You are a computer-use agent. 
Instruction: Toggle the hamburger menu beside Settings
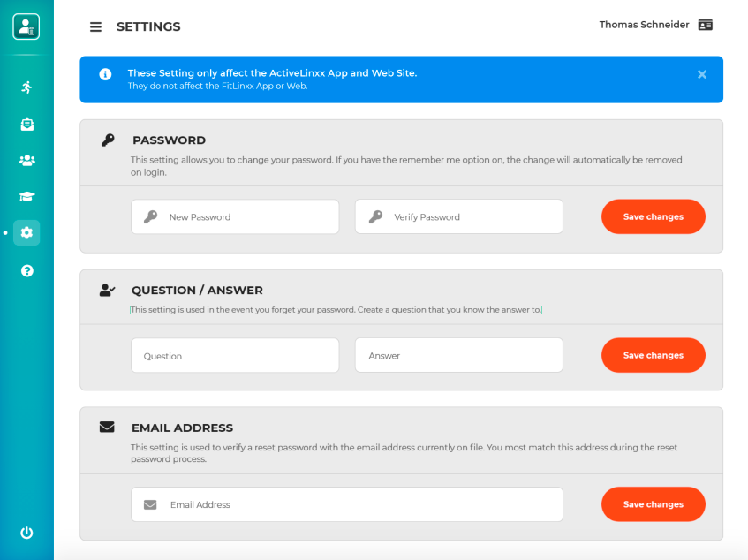click(95, 27)
